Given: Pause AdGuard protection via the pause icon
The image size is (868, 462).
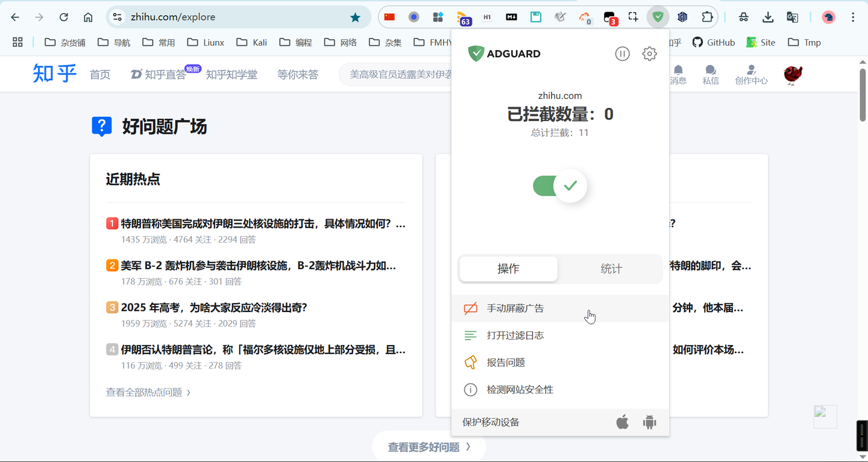Looking at the screenshot, I should tap(622, 54).
